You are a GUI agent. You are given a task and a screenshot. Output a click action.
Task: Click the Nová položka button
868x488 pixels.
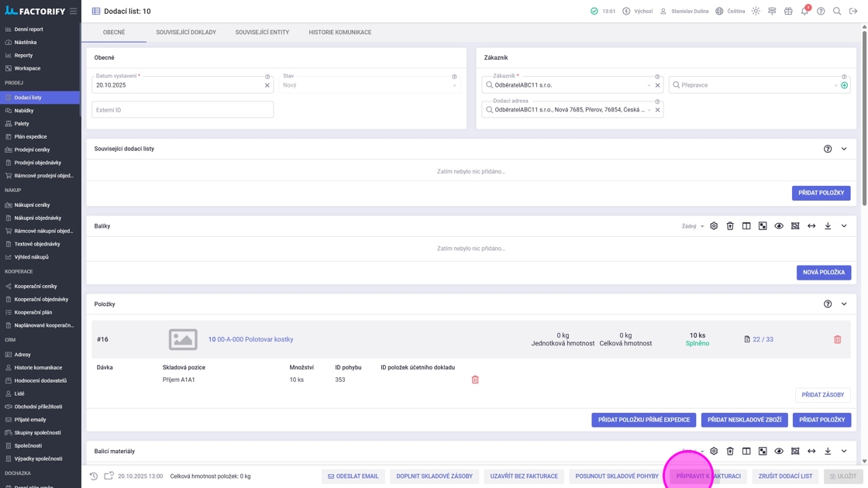click(824, 272)
